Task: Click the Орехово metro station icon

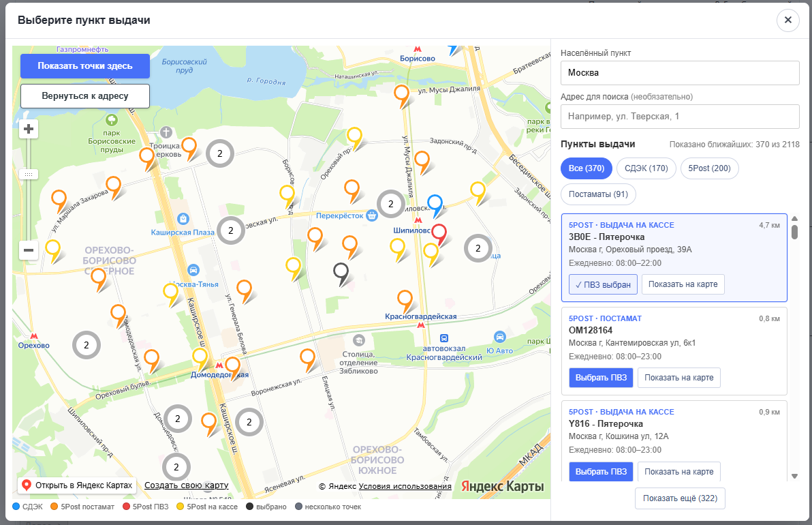Action: pos(33,336)
